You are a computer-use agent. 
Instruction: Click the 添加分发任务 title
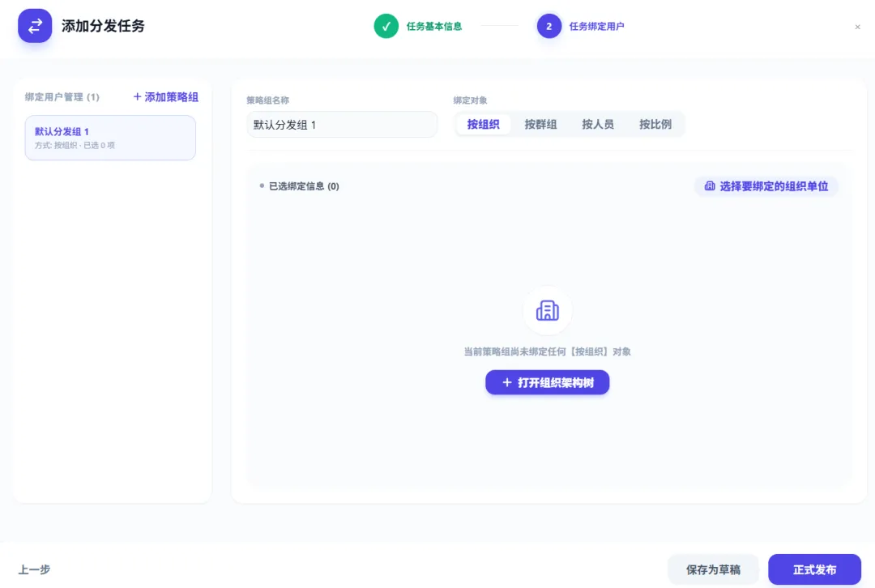coord(103,26)
